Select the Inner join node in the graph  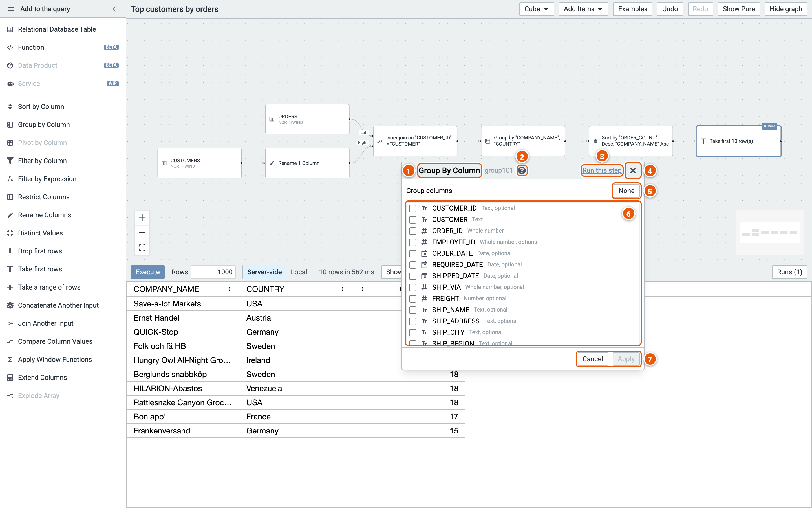click(415, 141)
